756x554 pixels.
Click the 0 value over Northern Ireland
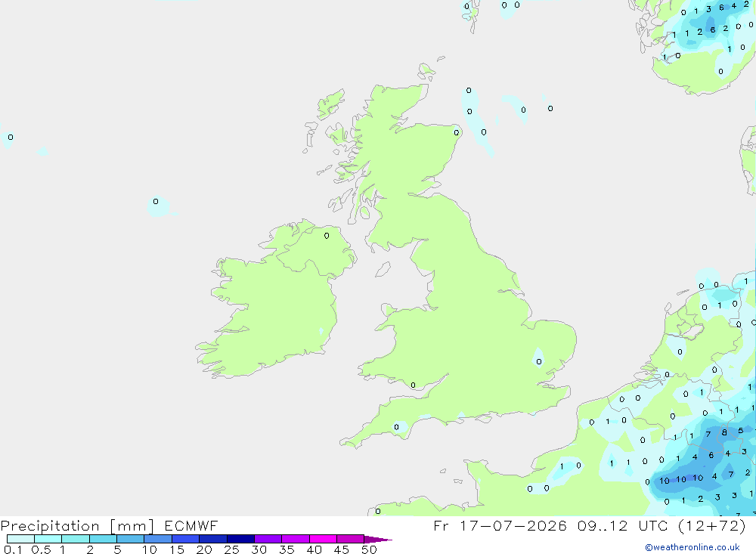coord(327,236)
